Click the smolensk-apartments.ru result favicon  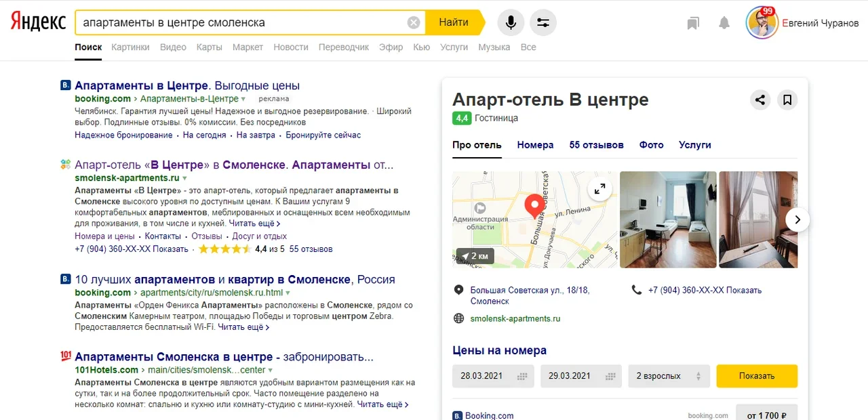66,165
